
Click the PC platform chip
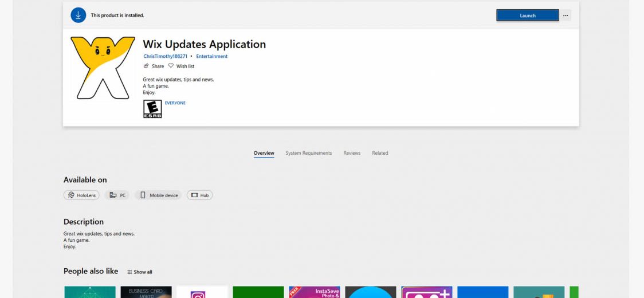tap(117, 195)
